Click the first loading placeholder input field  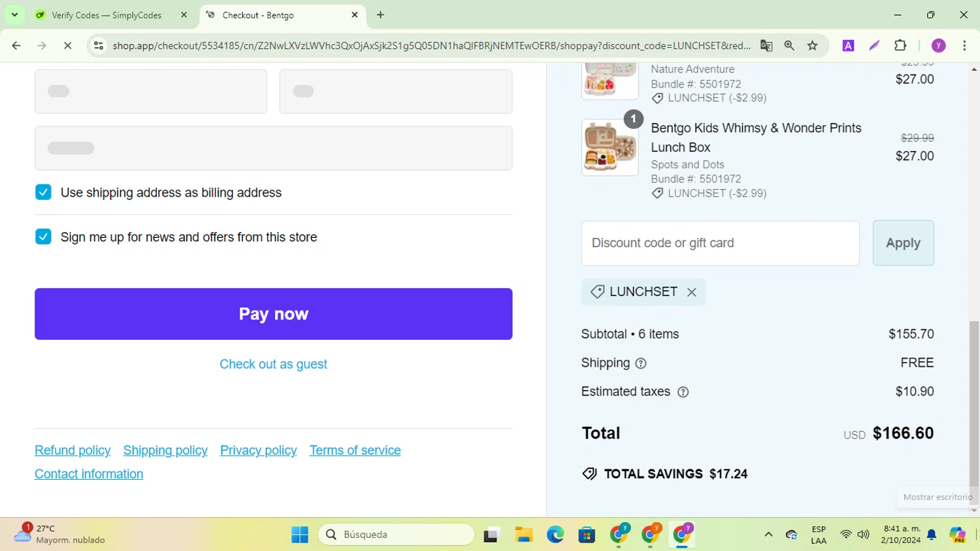151,92
